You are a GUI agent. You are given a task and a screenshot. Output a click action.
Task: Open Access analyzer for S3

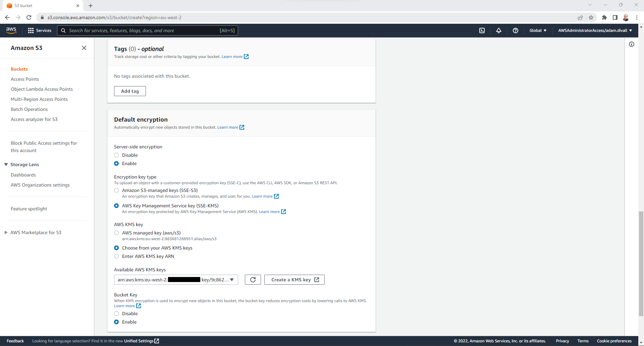point(34,119)
